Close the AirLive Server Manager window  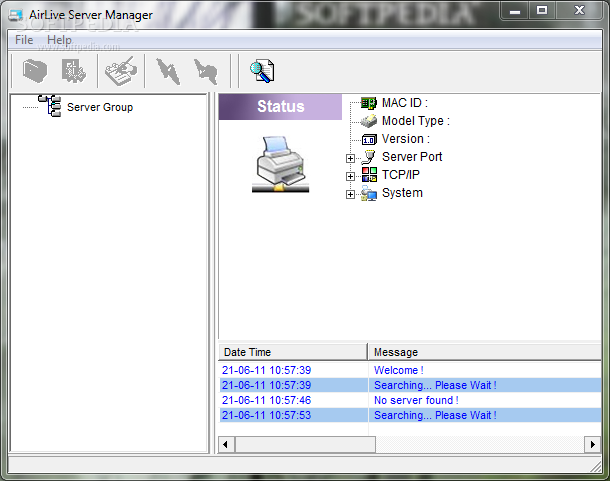coord(580,11)
